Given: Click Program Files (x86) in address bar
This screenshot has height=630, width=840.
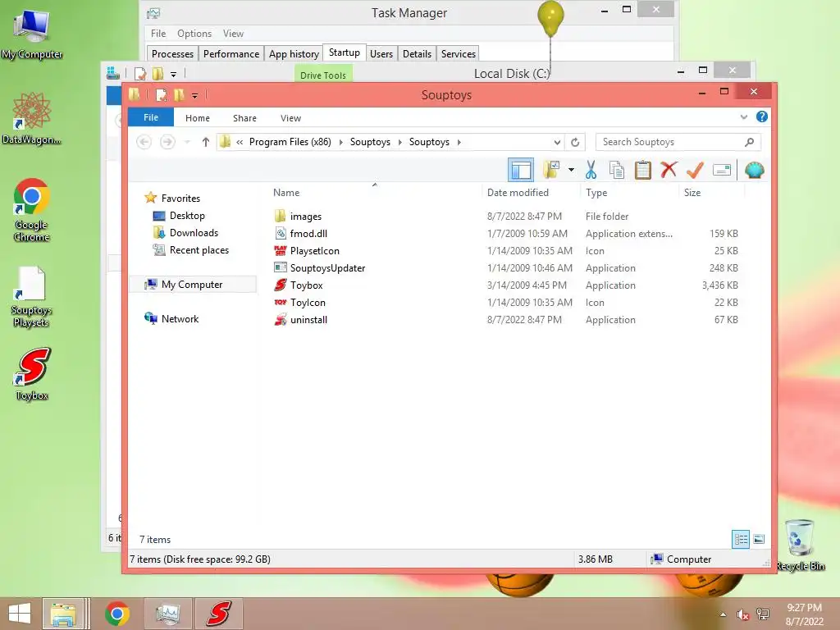Looking at the screenshot, I should pos(290,142).
